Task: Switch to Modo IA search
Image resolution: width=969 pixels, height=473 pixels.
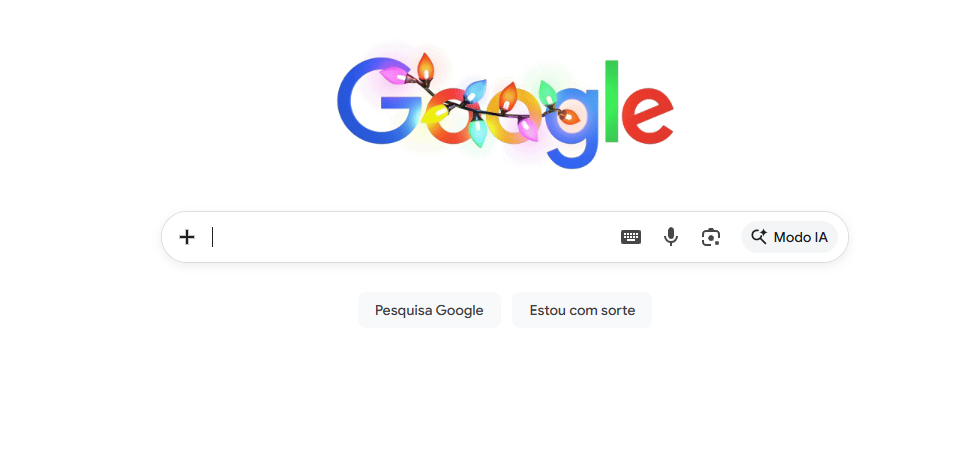Action: click(x=789, y=237)
